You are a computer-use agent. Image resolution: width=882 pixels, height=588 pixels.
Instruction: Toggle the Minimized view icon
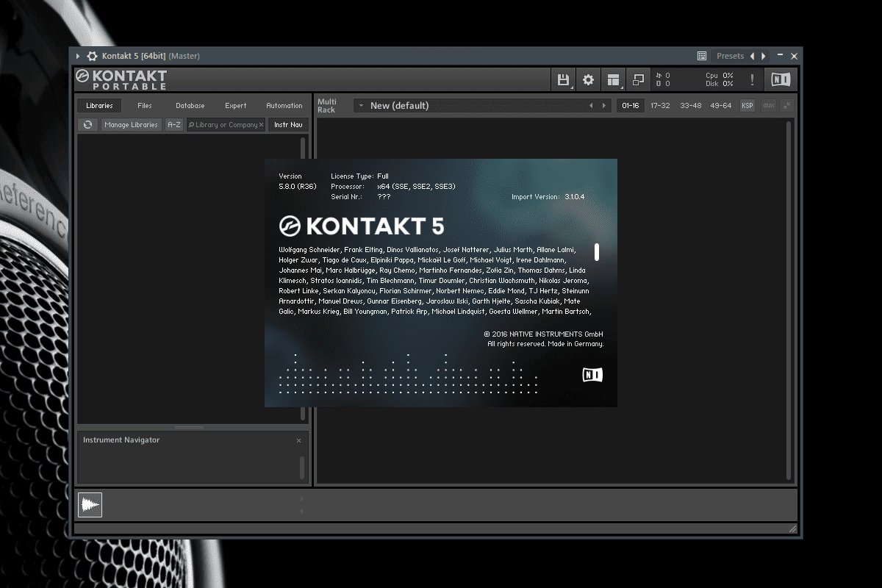[638, 79]
